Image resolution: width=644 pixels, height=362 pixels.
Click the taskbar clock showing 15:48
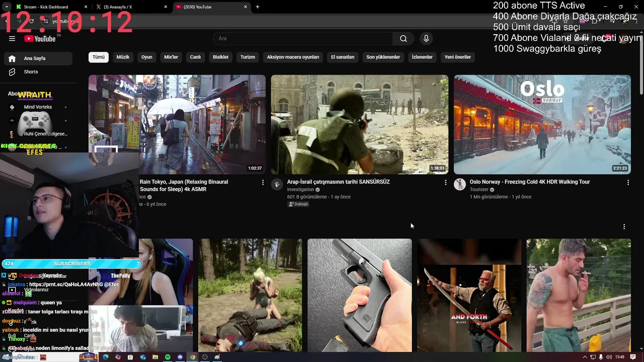coord(620,357)
